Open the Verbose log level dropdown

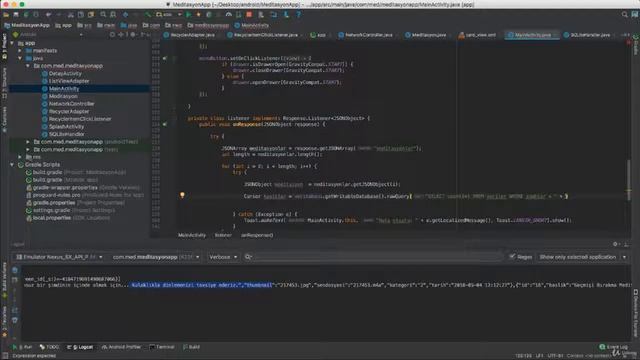pos(223,257)
